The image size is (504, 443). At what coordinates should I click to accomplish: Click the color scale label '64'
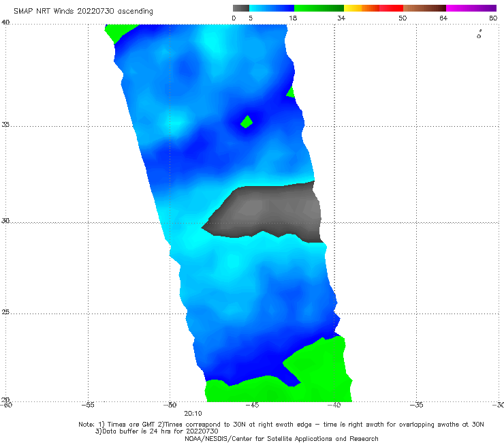(443, 18)
